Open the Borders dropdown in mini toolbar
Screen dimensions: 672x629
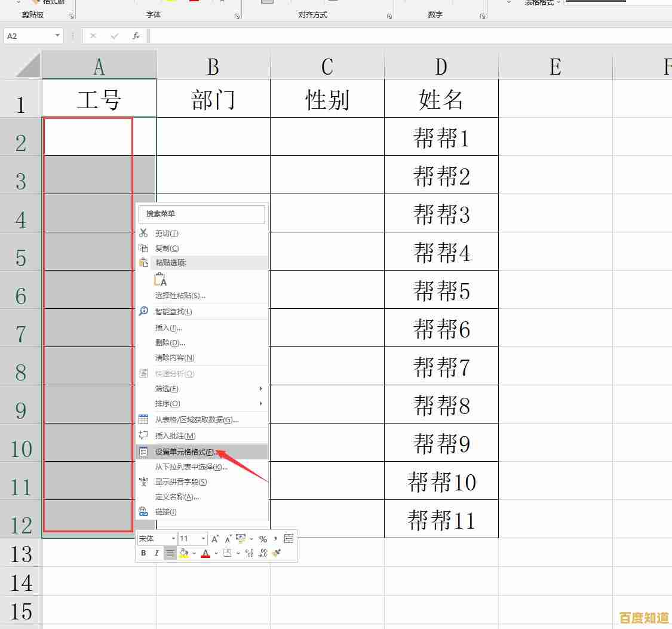pos(237,553)
